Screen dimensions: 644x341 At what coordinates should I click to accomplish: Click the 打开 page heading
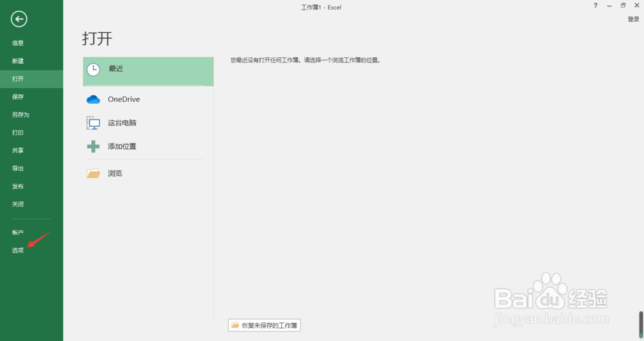[x=97, y=39]
